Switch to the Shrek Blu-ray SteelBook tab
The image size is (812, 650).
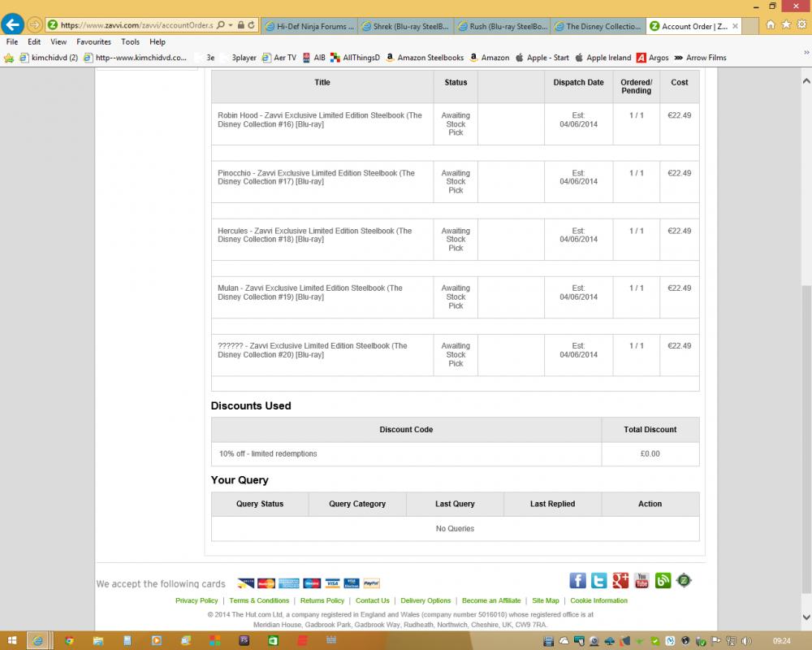click(x=406, y=27)
